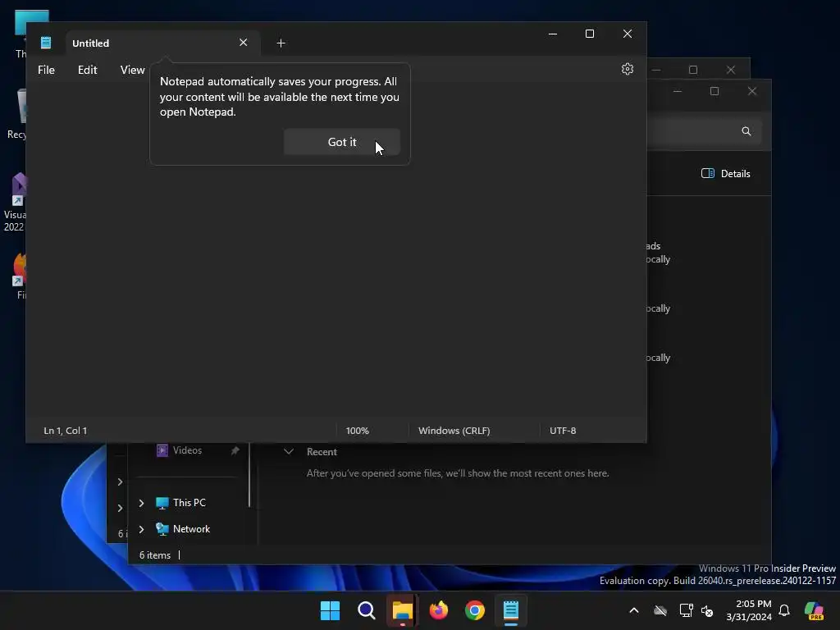840x630 pixels.
Task: Toggle the Details pane in File Explorer
Action: click(x=726, y=174)
